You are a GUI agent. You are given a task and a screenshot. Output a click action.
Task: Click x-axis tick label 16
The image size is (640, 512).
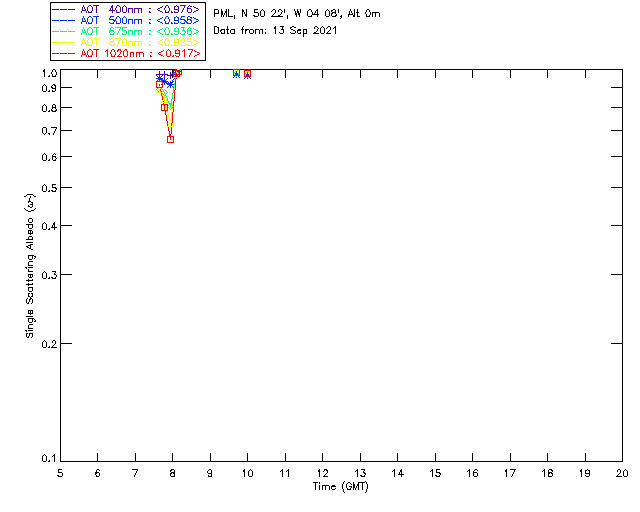pos(473,473)
